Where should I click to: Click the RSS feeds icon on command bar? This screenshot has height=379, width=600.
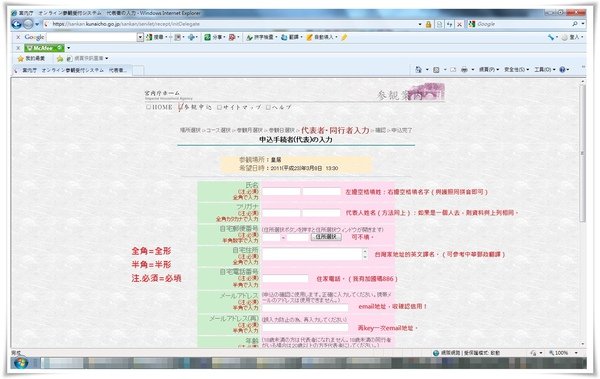(x=436, y=70)
